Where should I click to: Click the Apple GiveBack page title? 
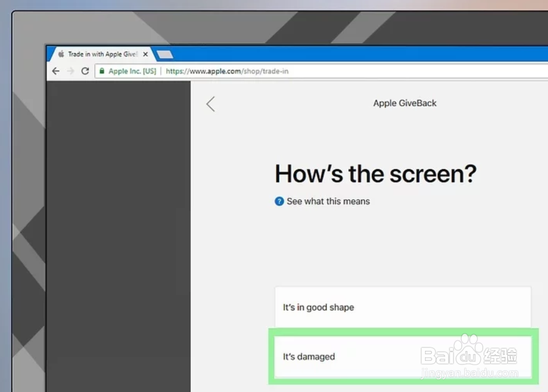pos(405,103)
